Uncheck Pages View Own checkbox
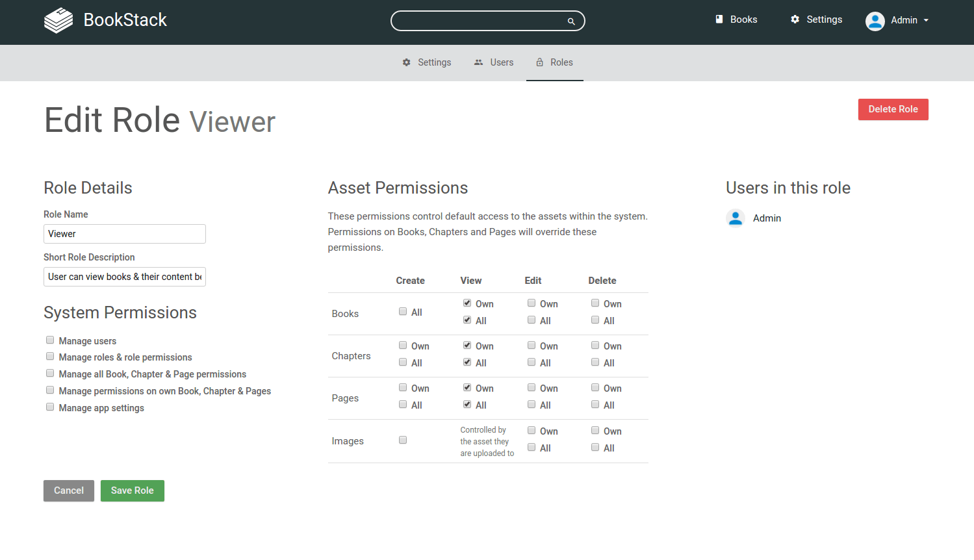This screenshot has height=560, width=974. point(467,387)
